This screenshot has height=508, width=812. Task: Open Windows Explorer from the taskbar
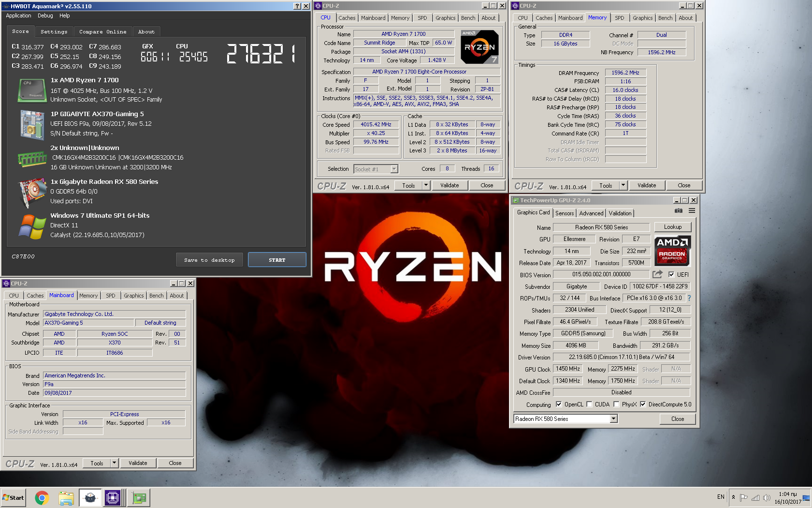pyautogui.click(x=66, y=497)
